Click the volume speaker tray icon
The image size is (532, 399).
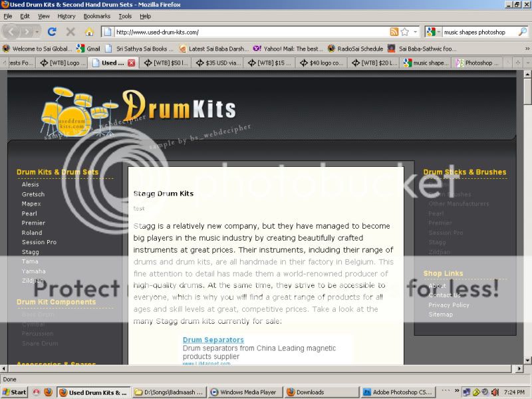(495, 392)
